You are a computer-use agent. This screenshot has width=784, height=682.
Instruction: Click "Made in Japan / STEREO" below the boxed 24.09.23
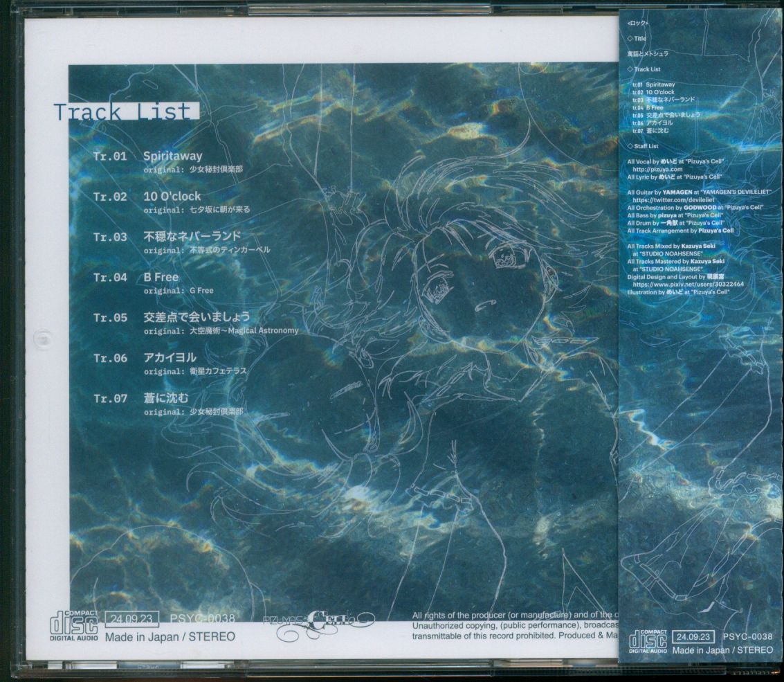pos(170,636)
